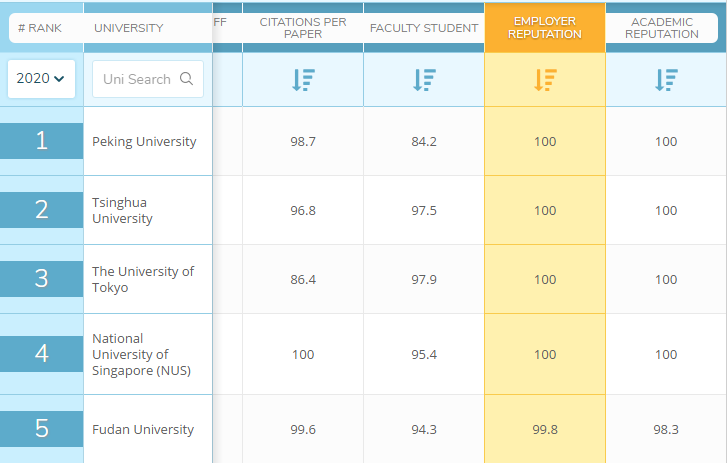Click NUS faculty student value 95.4
Screen dimensions: 727x463
click(x=424, y=355)
